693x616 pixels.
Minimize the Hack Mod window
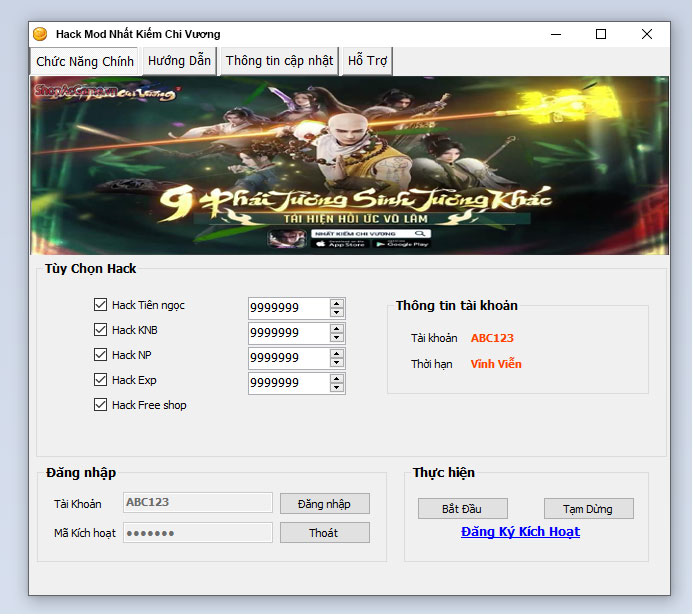coord(556,34)
